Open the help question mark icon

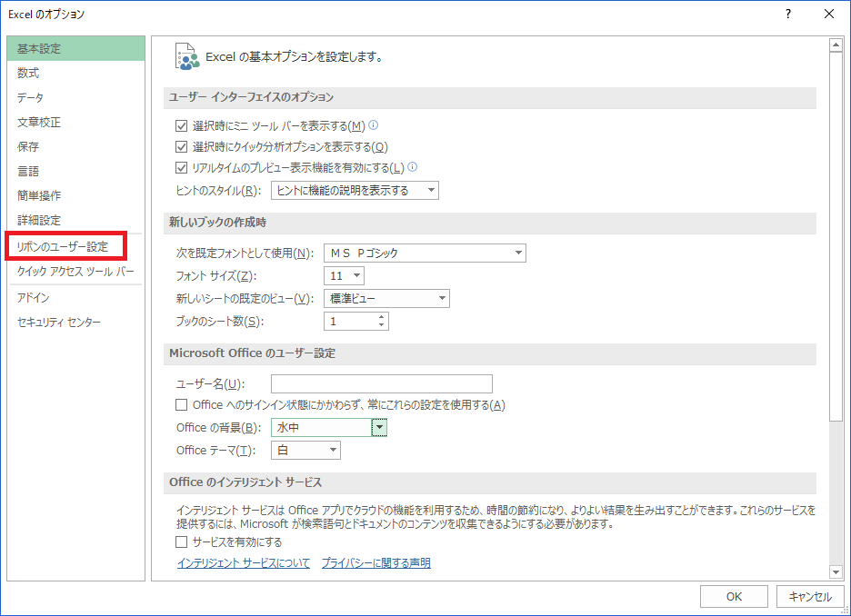pyautogui.click(x=788, y=15)
